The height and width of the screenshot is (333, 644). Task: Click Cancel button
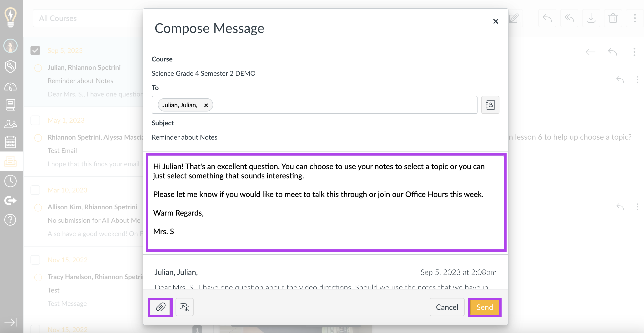(447, 307)
